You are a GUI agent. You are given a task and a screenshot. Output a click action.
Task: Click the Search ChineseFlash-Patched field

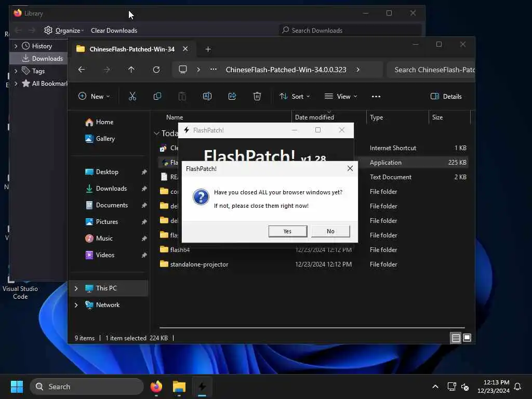431,70
